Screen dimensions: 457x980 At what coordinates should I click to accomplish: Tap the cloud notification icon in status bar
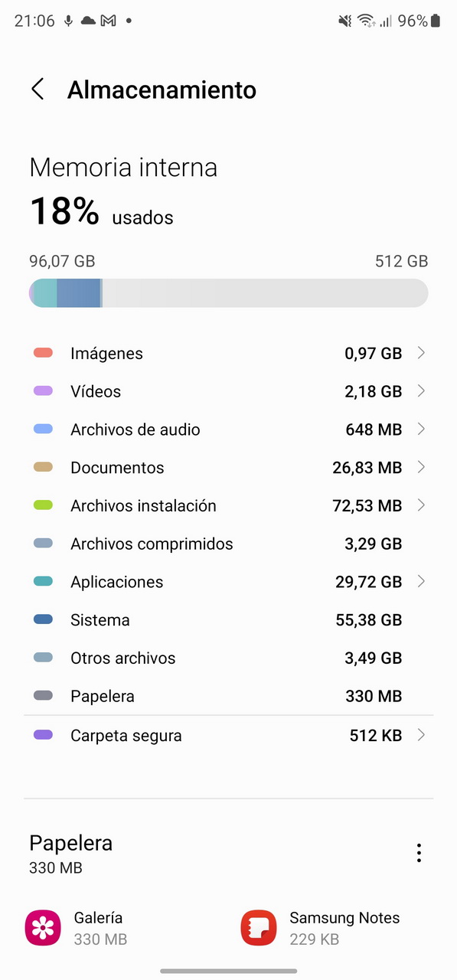[x=88, y=21]
